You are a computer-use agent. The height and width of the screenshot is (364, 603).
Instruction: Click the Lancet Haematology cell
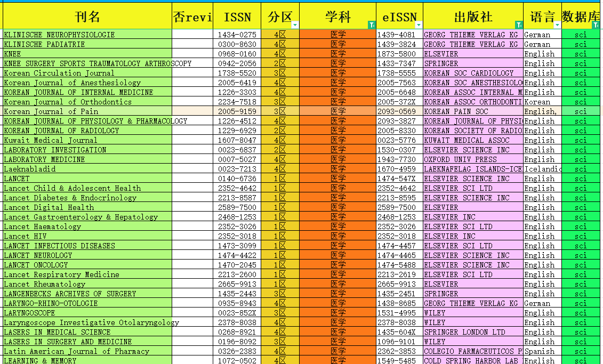[87, 227]
